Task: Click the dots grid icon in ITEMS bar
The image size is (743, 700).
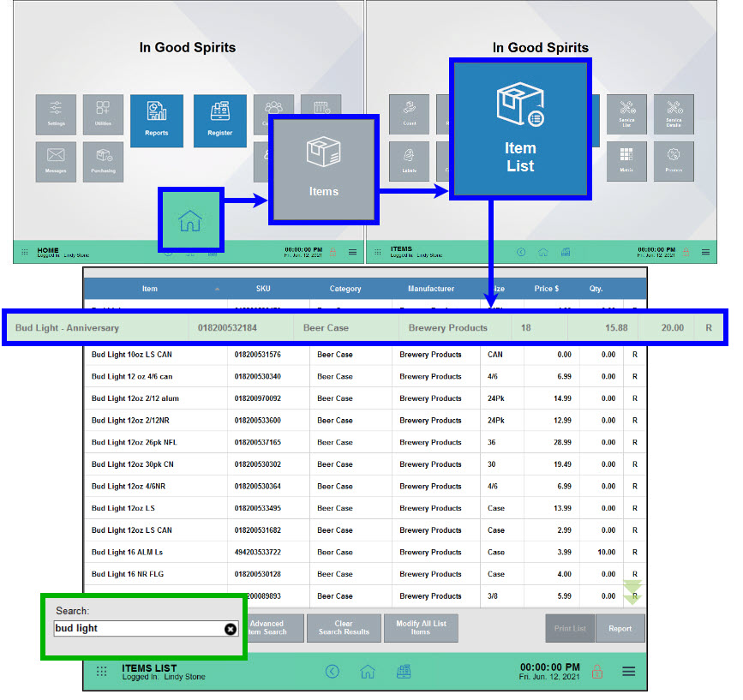Action: pyautogui.click(x=378, y=252)
